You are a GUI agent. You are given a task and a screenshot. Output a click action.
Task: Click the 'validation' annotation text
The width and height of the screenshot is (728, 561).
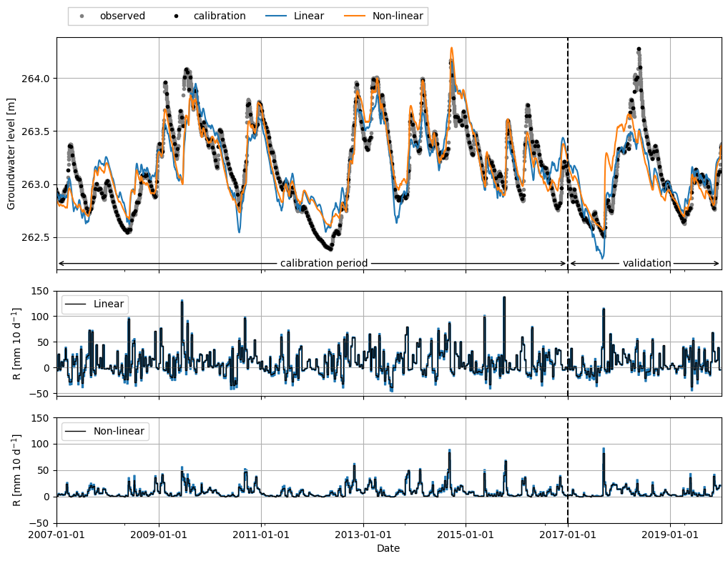pyautogui.click(x=646, y=263)
